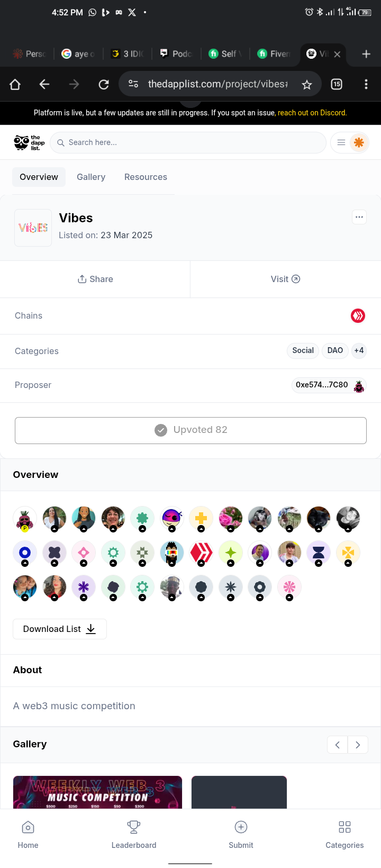This screenshot has height=868, width=381.
Task: Open Chrome's vertical dots overflow menu
Action: pos(366,84)
